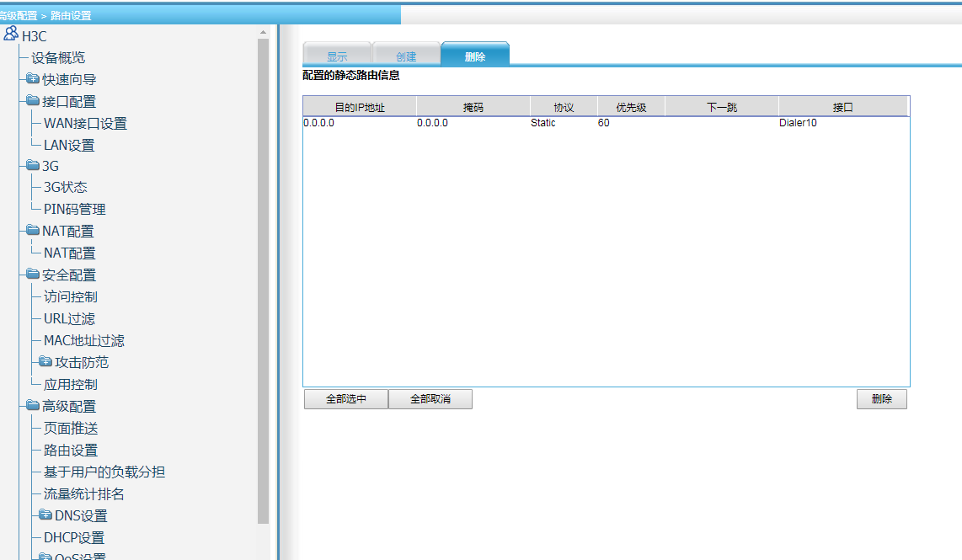Open 3G状态 page
Screen dimensions: 962x560
(x=66, y=187)
